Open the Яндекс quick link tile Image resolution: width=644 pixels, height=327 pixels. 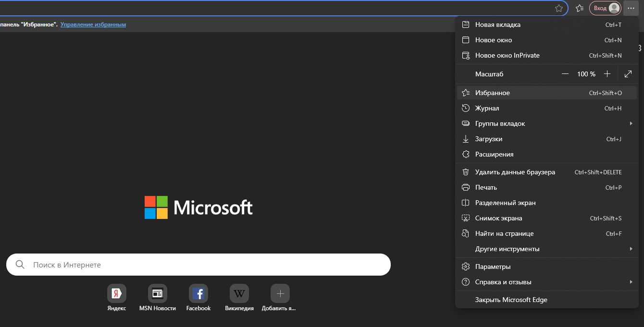pyautogui.click(x=117, y=294)
